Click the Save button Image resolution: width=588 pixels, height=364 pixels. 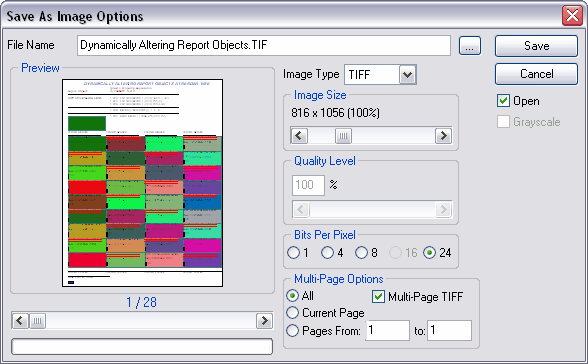(536, 46)
